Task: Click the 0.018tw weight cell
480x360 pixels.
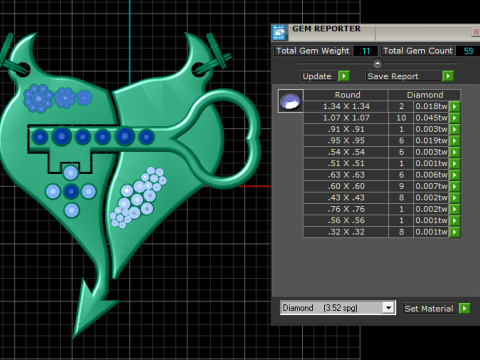Action: point(431,106)
